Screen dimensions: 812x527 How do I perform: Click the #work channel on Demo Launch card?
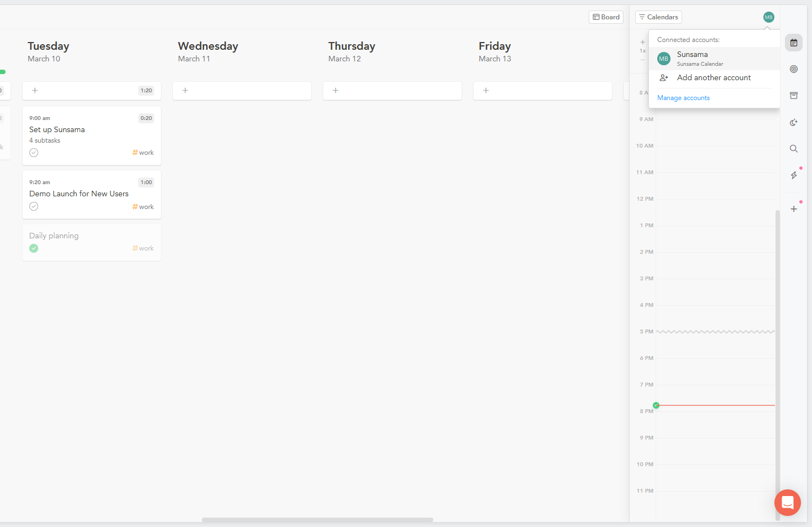(143, 207)
